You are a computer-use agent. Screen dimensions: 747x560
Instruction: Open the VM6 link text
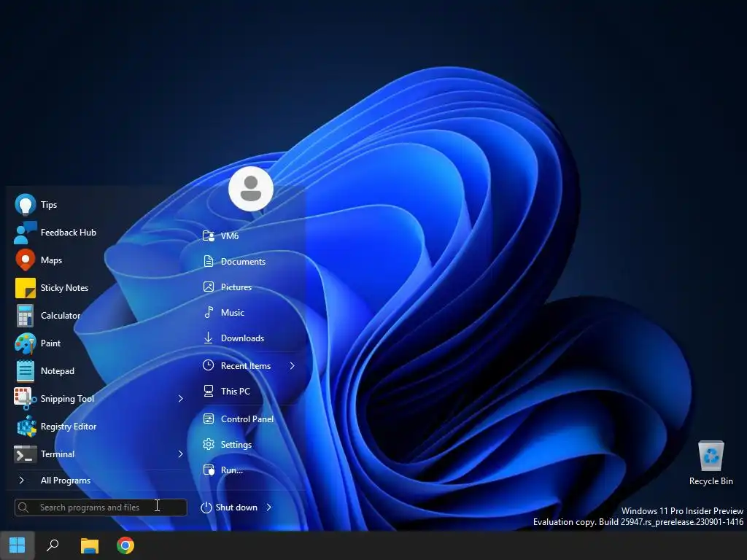[x=230, y=236]
